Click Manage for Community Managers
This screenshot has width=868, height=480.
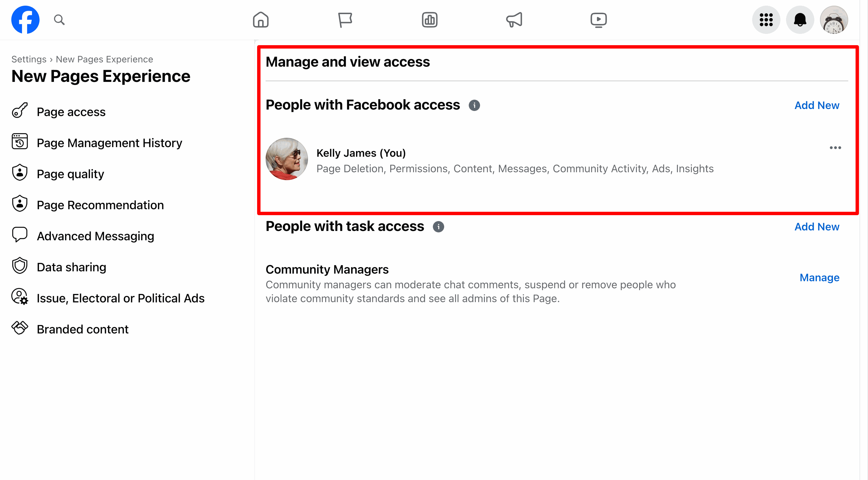click(x=819, y=278)
